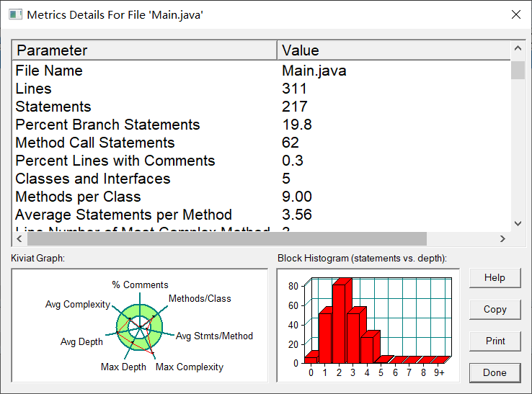This screenshot has height=394, width=532.
Task: Click the vertical scrollbar up arrow
Action: [x=518, y=48]
